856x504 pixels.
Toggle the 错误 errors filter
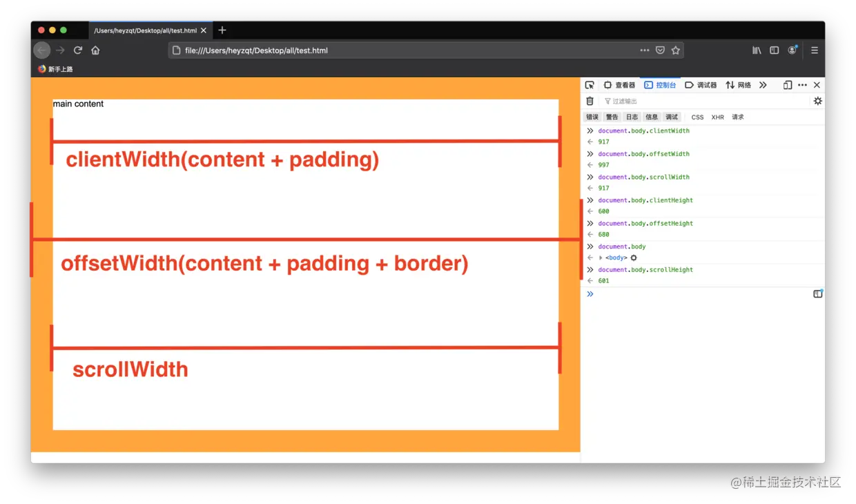[592, 117]
